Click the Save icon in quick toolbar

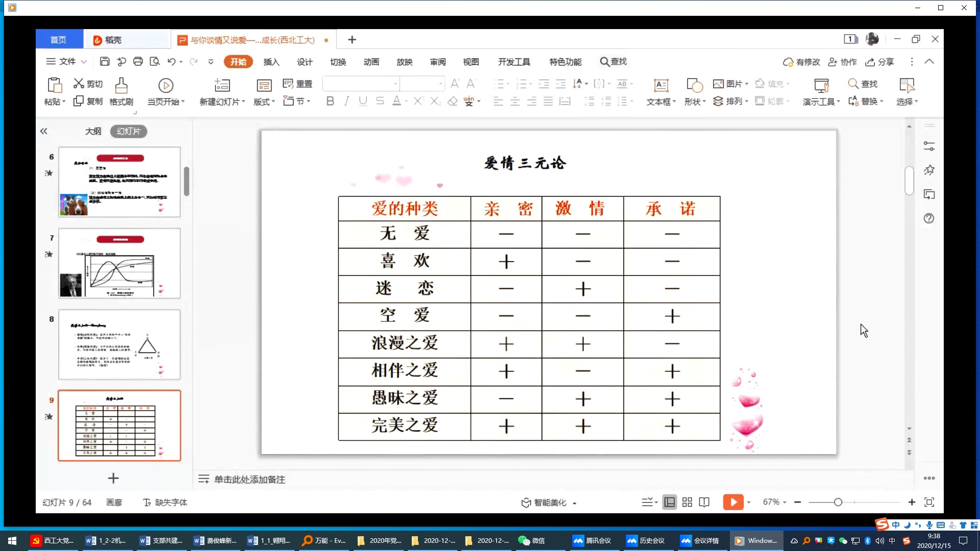click(x=105, y=62)
